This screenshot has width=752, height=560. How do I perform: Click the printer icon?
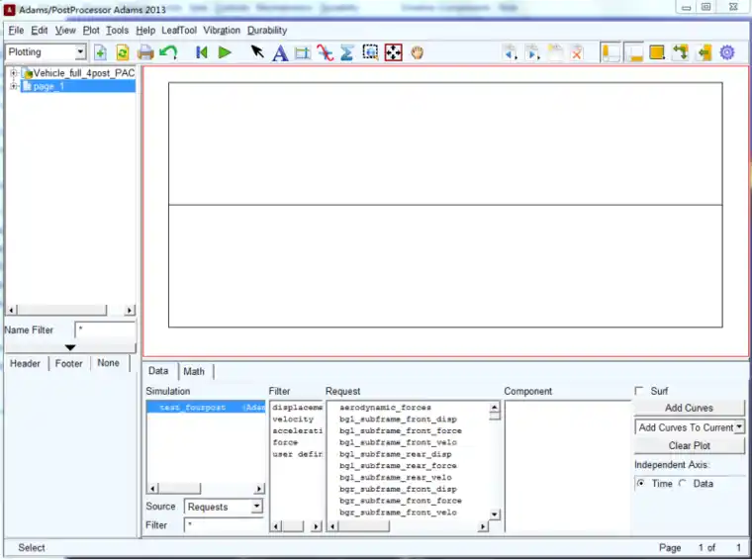click(x=145, y=52)
